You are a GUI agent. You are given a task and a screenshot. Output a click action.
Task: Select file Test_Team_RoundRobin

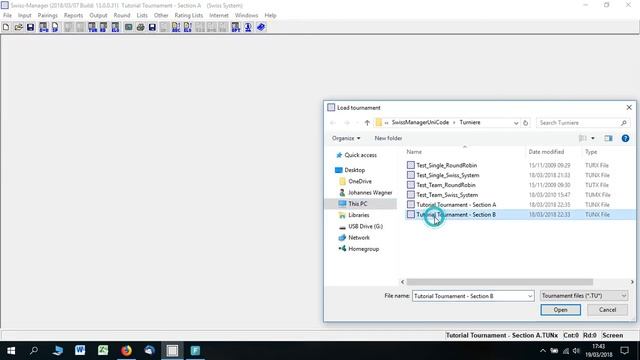(446, 185)
